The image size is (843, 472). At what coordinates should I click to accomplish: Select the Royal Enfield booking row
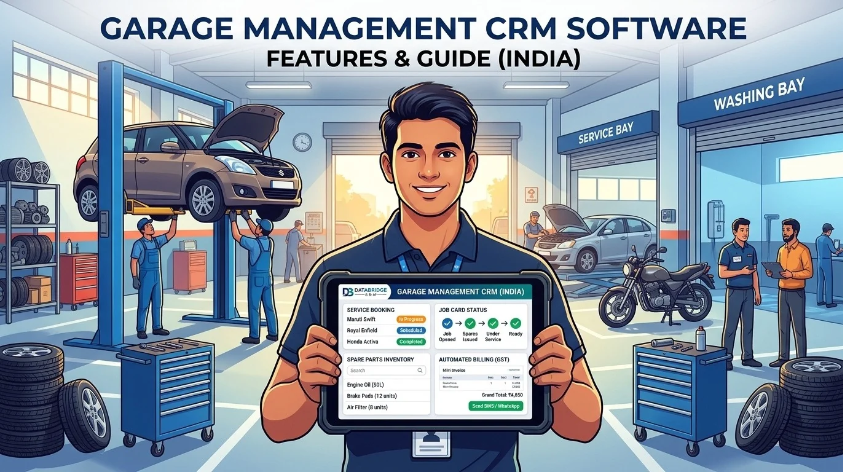[386, 330]
